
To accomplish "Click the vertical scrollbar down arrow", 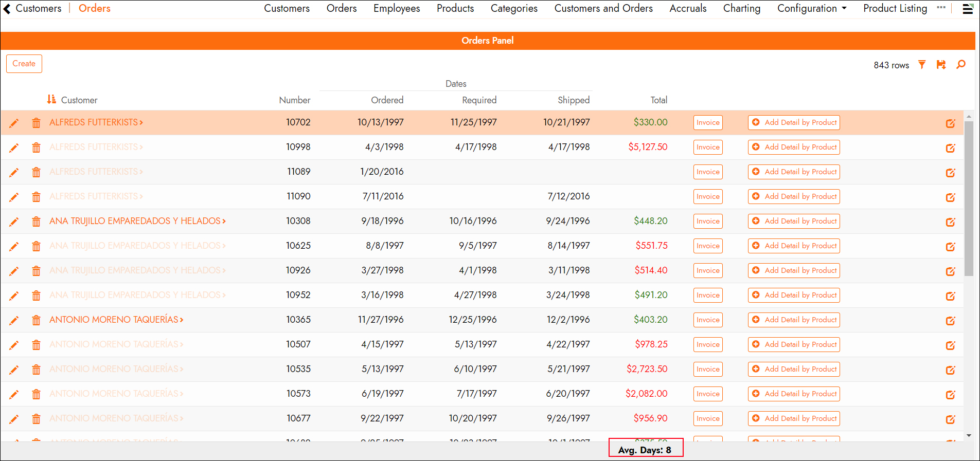I will (969, 435).
